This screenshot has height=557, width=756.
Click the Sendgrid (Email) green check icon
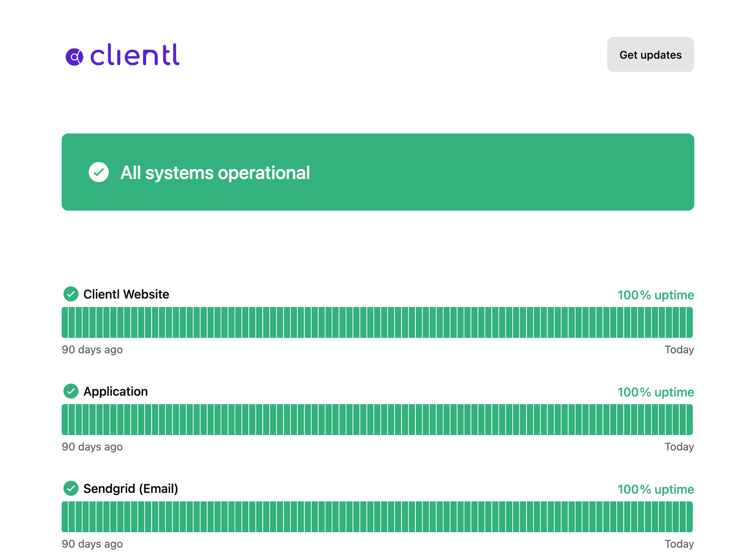coord(71,489)
